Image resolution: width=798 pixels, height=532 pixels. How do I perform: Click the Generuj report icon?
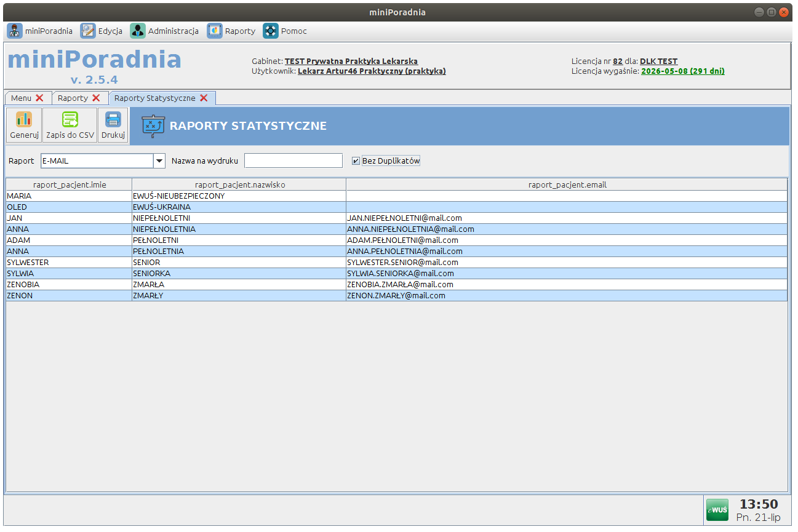coord(24,120)
